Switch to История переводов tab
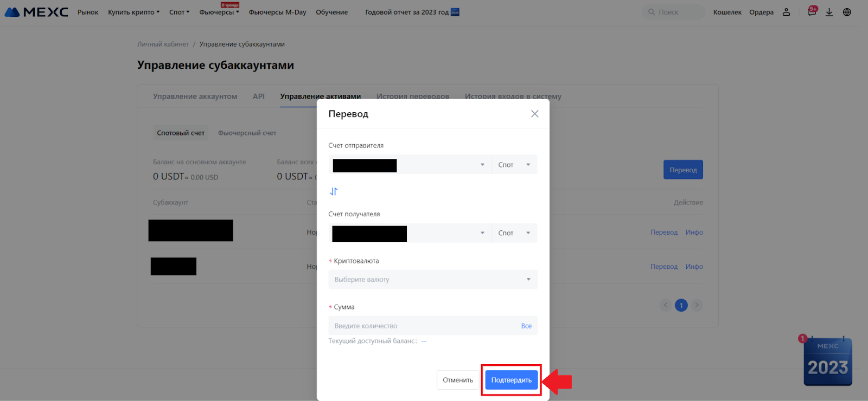Screen dimensions: 868x401 (413, 96)
